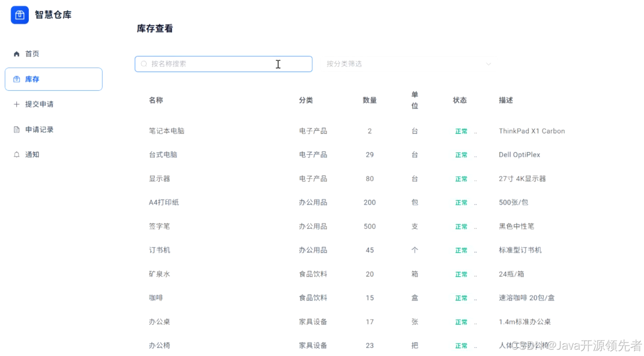Click the document icon beside 申请记录
Viewport: 644px width, 356px height.
point(16,130)
